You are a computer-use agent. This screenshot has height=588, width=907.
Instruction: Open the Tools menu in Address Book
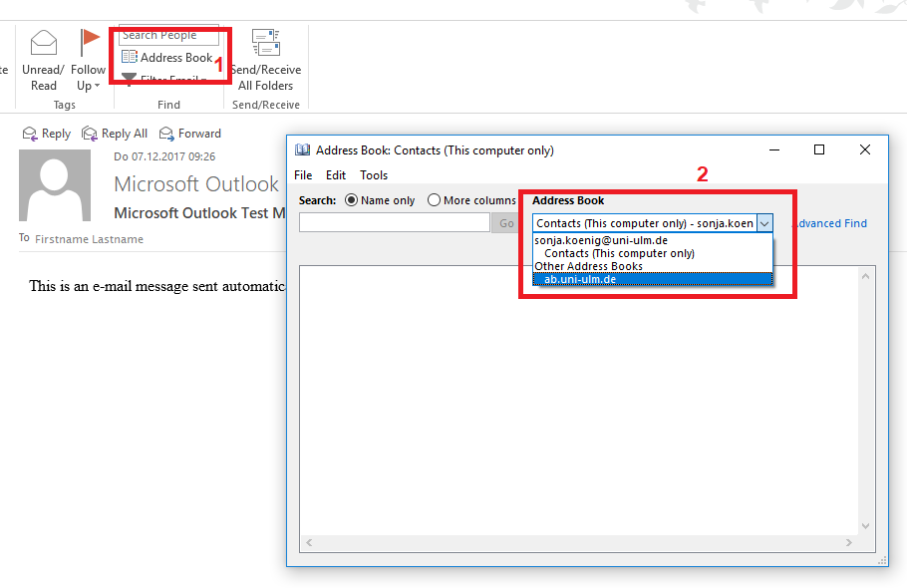[374, 175]
